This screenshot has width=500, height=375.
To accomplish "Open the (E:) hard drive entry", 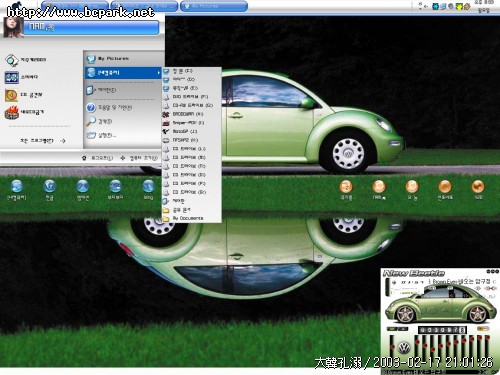I will click(x=191, y=88).
